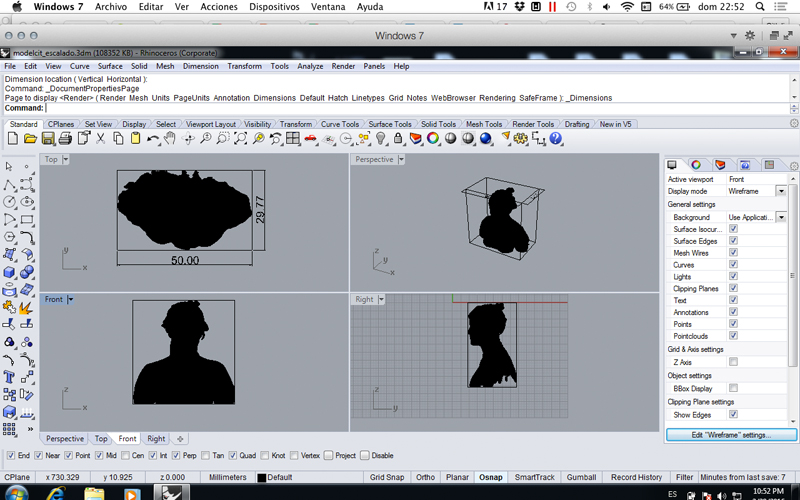Open the Analyze menu
Image resolution: width=800 pixels, height=500 pixels.
click(310, 66)
